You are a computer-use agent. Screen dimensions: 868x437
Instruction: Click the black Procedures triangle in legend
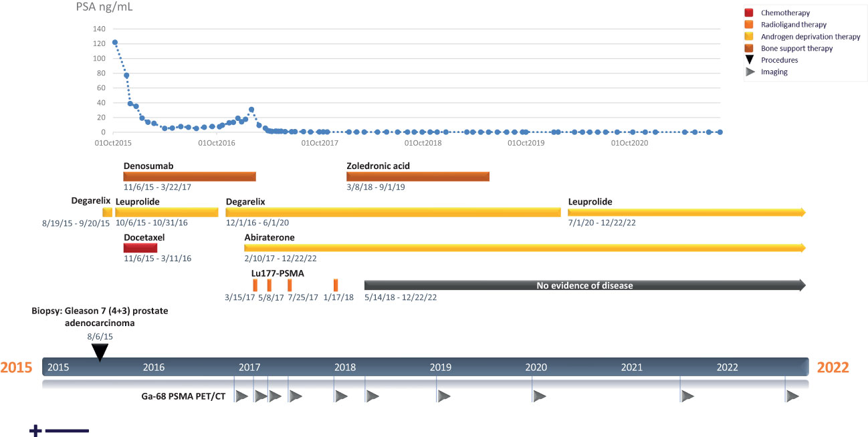[749, 60]
